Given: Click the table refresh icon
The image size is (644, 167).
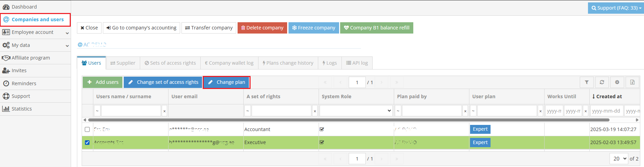Looking at the screenshot, I should [x=602, y=82].
